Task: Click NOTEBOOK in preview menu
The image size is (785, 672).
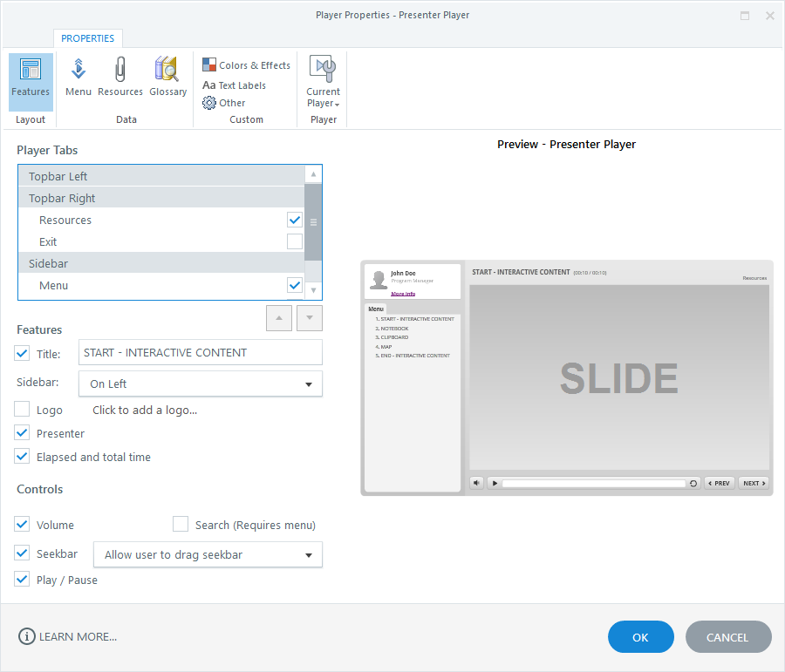Action: (392, 329)
